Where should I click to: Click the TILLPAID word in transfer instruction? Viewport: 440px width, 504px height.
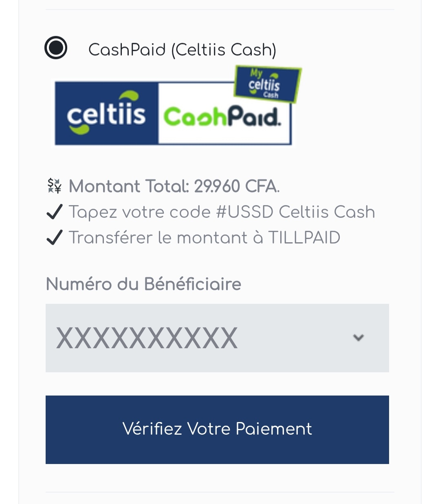304,238
